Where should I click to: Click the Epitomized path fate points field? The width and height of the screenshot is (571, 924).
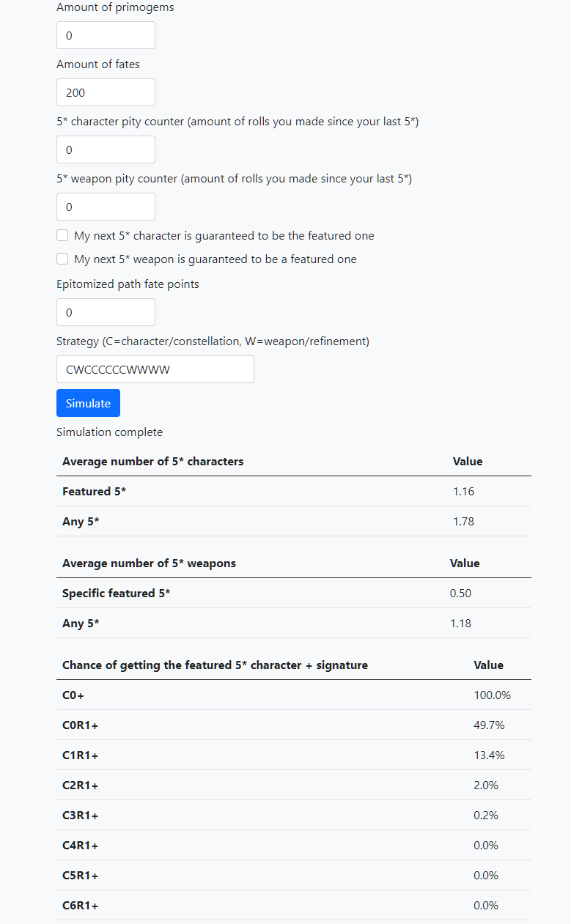pyautogui.click(x=106, y=312)
